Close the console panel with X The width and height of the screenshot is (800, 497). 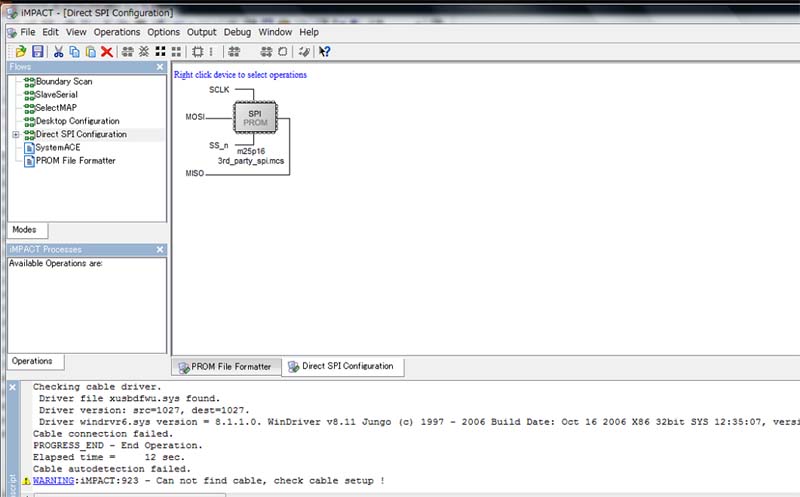(x=13, y=387)
